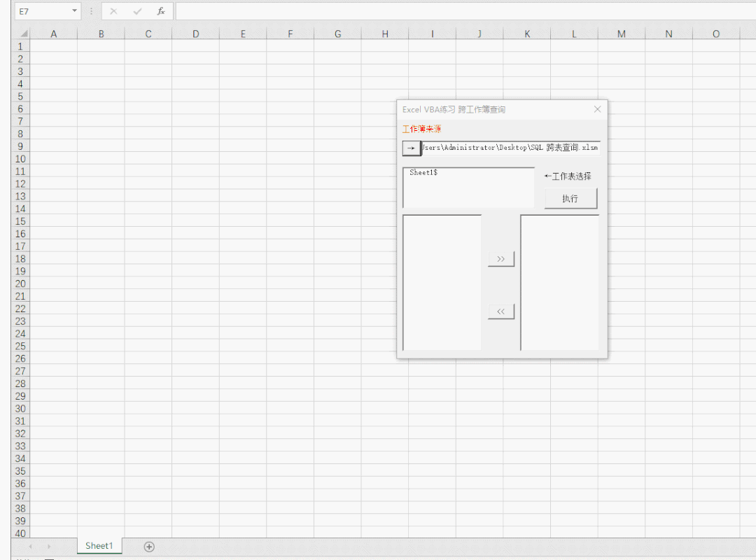Click the → browse workbook button

tap(412, 148)
